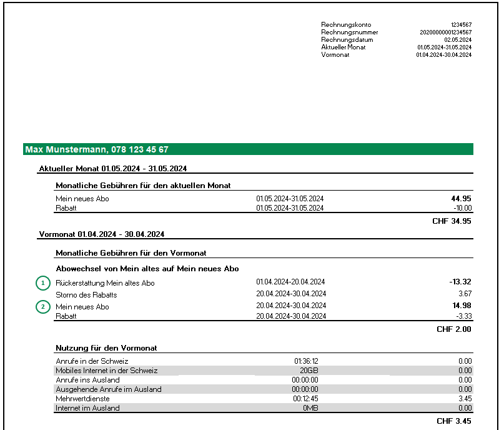Select the Rechnungsdatum value 02.05.2024
Image resolution: width=504 pixels, height=430 pixels.
pyautogui.click(x=458, y=39)
